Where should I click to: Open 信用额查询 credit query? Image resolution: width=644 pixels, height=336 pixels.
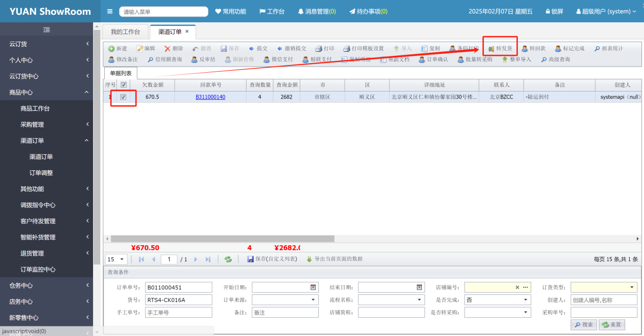pos(164,59)
